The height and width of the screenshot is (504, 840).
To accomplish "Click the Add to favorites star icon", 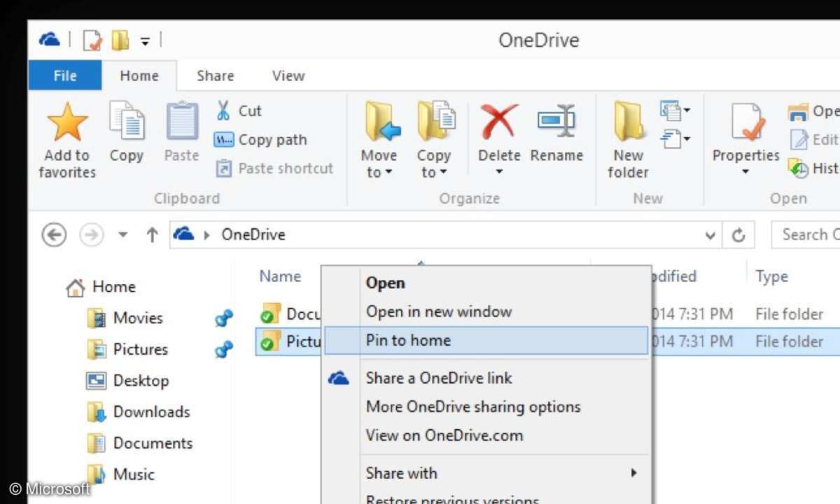I will pos(67,122).
